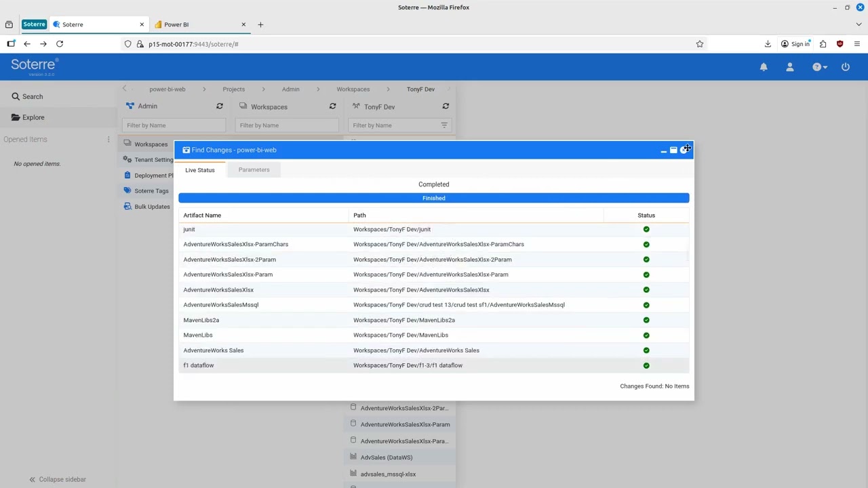Click the TonyF Dev Filter by Name field
868x488 pixels.
click(394, 125)
